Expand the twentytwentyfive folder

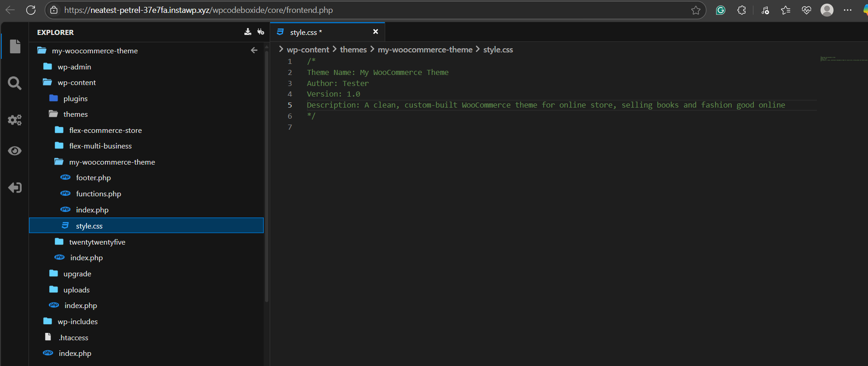pyautogui.click(x=97, y=242)
